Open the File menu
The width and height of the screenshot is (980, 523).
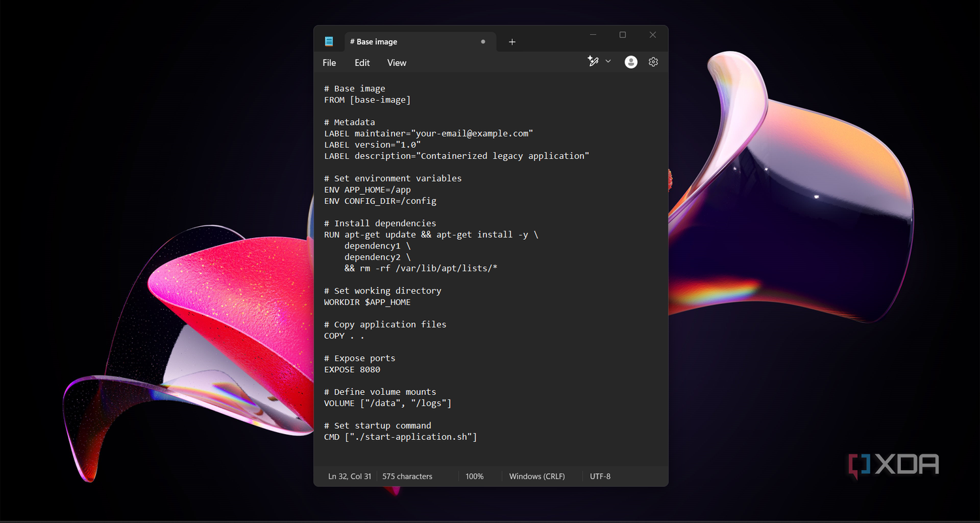[329, 63]
